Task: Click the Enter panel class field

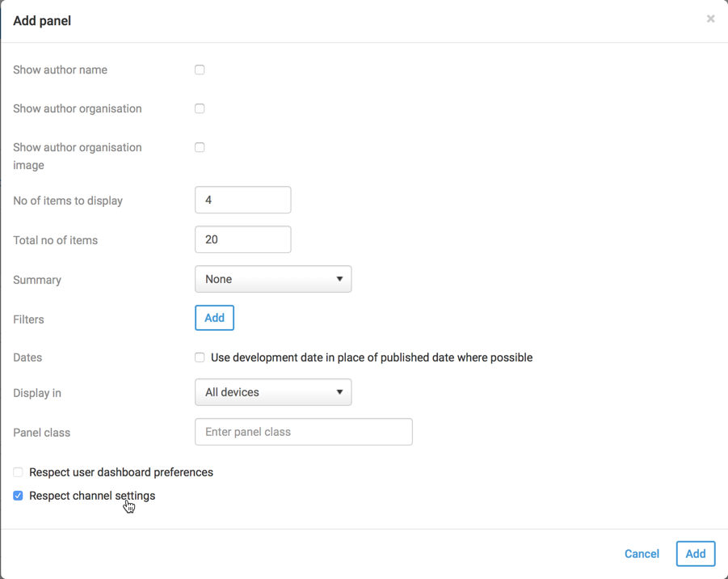Action: click(x=303, y=432)
